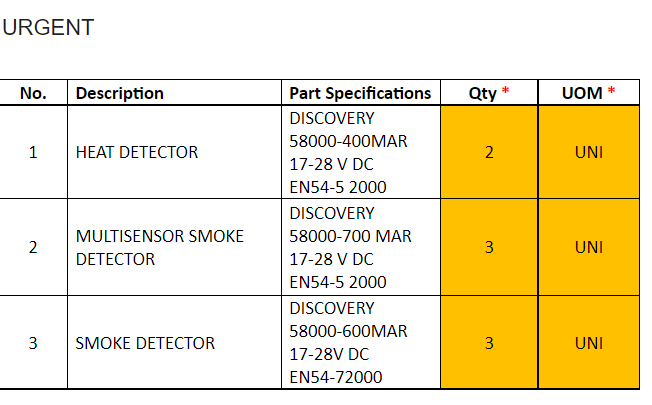Select the No. column header
The width and height of the screenshot is (652, 405).
[33, 93]
